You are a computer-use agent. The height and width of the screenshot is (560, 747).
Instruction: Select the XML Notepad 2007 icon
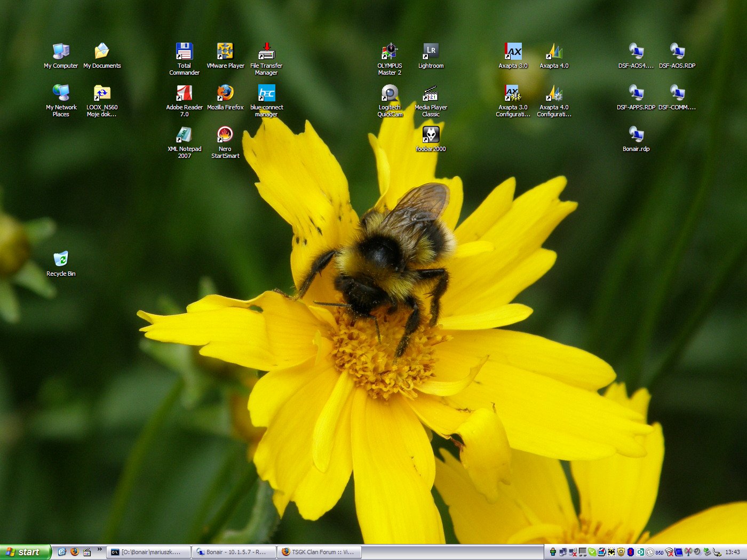[184, 135]
